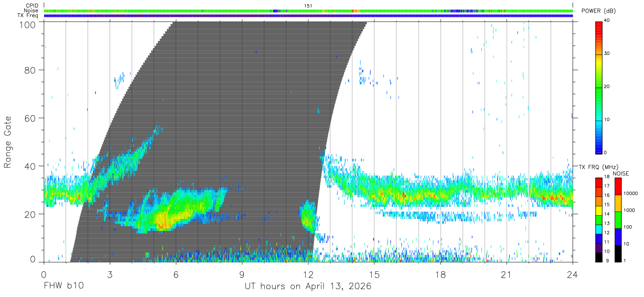Click the 15 tick on UT hours axis
Viewport: 644px width, 297px height.
click(374, 274)
